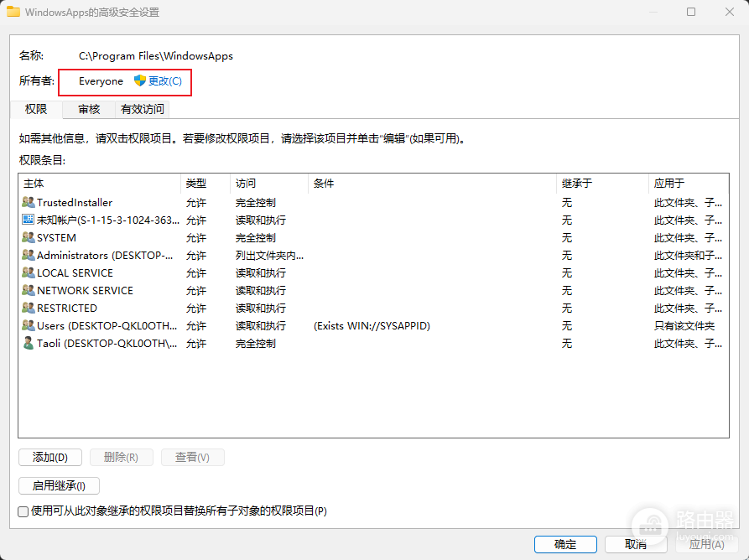
Task: Open the 有效访问 tab
Action: tap(142, 109)
